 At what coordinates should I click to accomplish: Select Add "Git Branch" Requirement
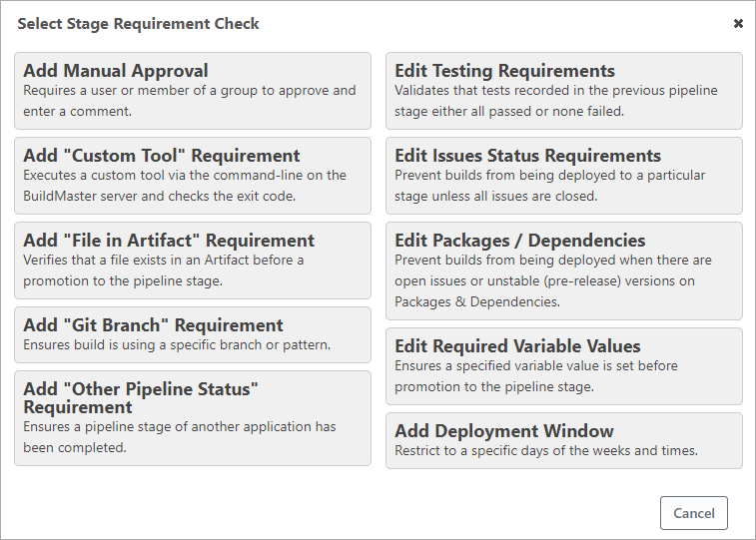(x=153, y=325)
